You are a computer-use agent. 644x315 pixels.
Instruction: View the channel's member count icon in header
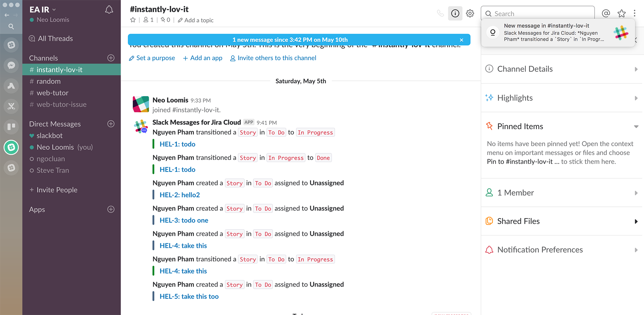pos(148,20)
